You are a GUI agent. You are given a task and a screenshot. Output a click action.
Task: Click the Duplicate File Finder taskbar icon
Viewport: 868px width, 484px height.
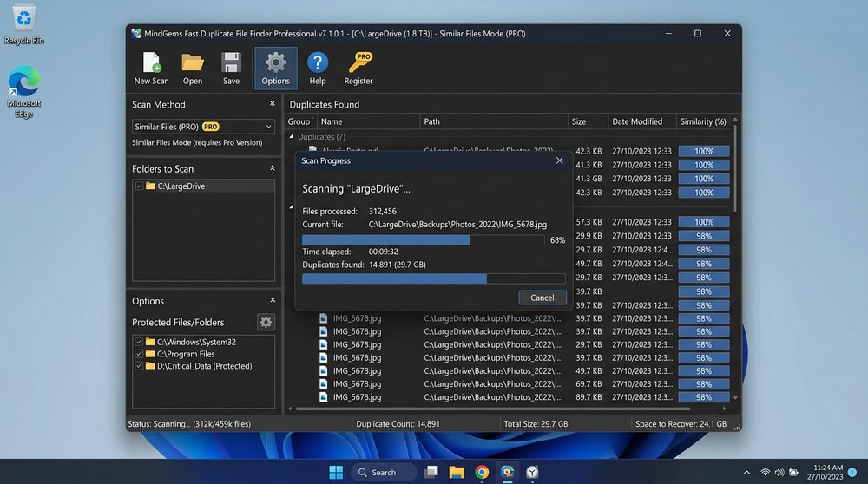pyautogui.click(x=507, y=472)
